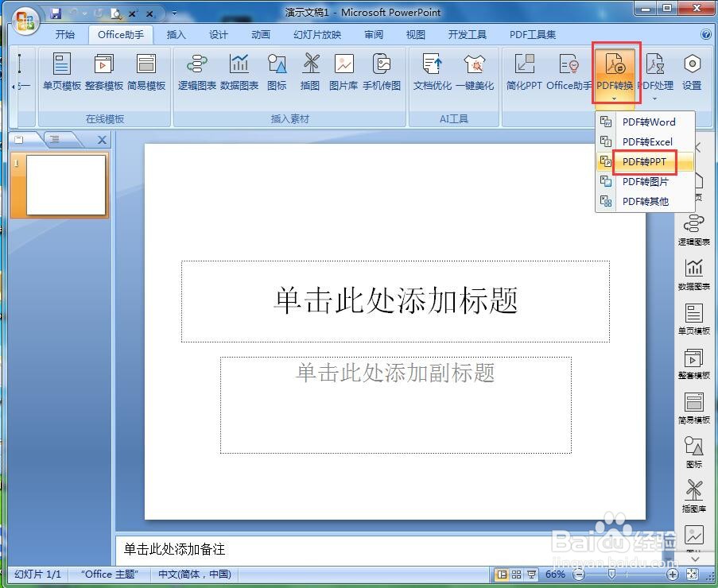The height and width of the screenshot is (588, 718).
Task: Click the 简化PPT simplify icon
Action: coord(523,72)
